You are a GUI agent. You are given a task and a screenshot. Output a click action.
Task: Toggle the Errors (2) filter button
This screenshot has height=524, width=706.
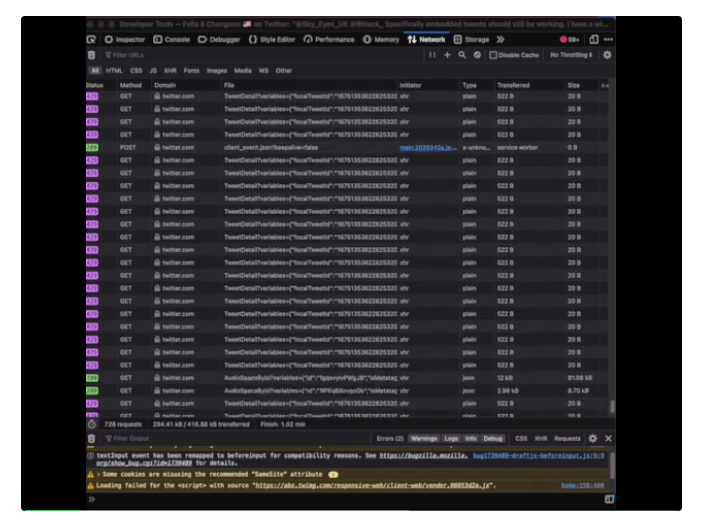click(x=389, y=438)
